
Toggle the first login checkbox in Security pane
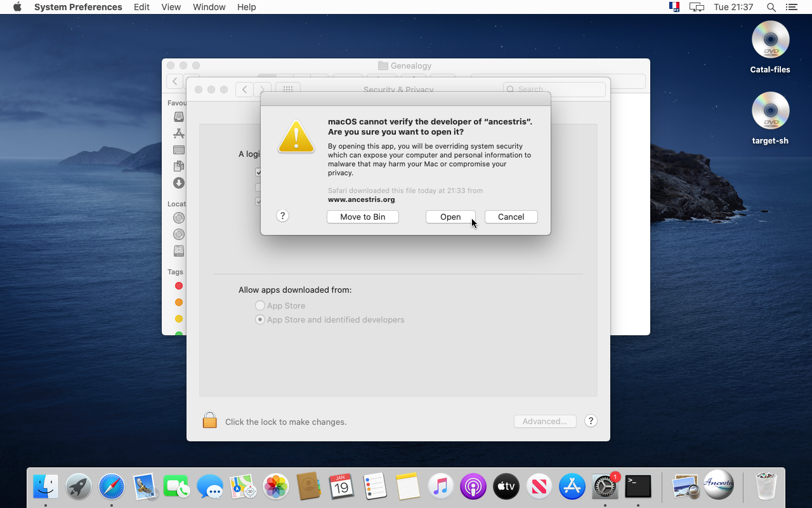pyautogui.click(x=258, y=172)
